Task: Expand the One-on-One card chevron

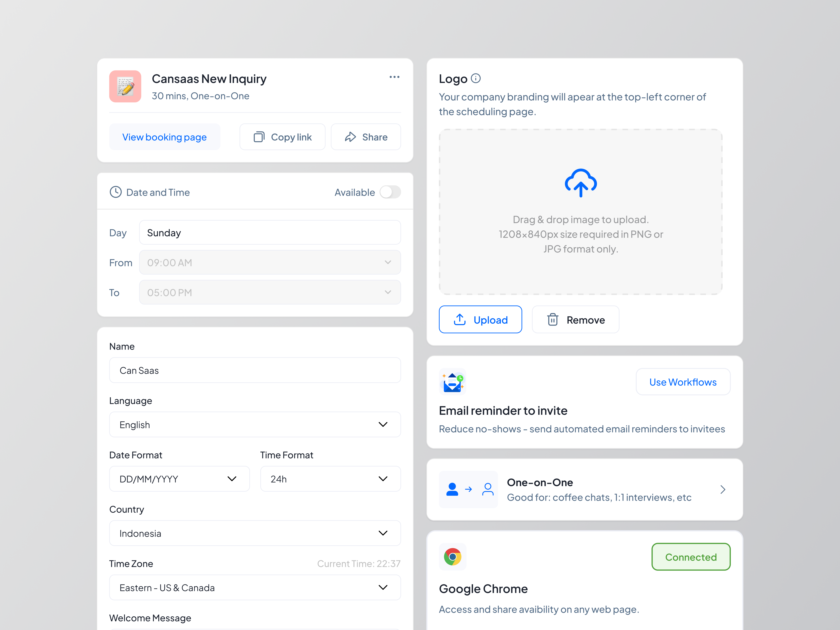Action: (723, 489)
